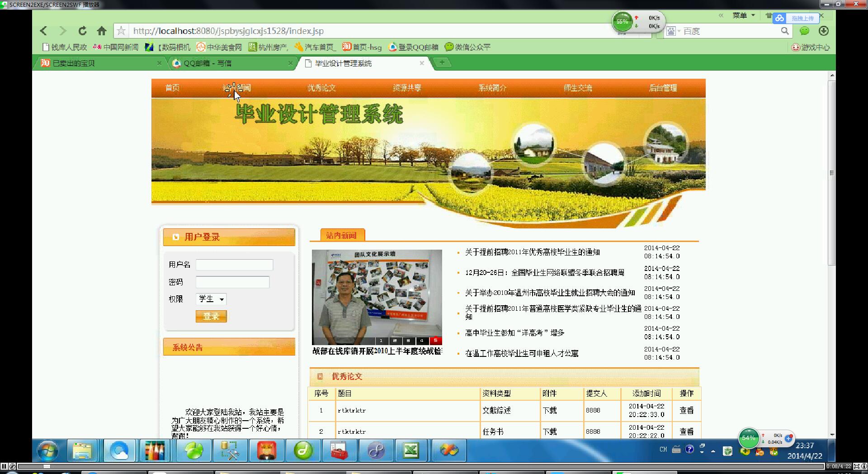Click the 登录 login button
This screenshot has width=868, height=474.
click(211, 316)
